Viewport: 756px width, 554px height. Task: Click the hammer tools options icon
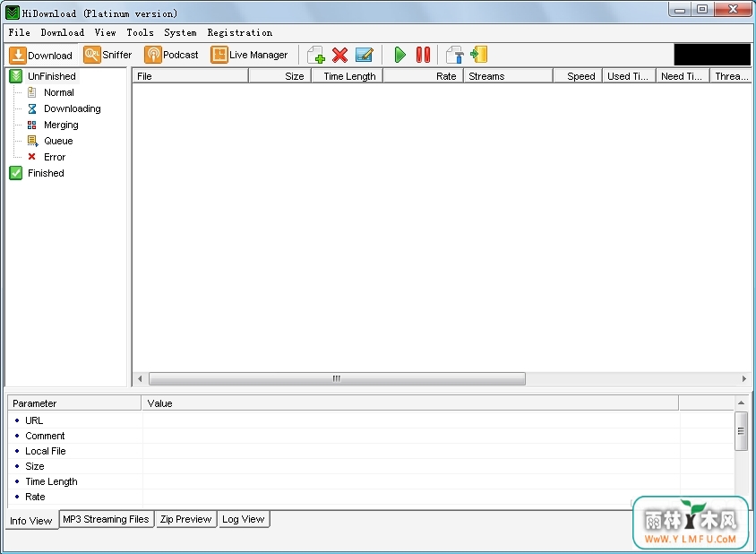tap(454, 55)
